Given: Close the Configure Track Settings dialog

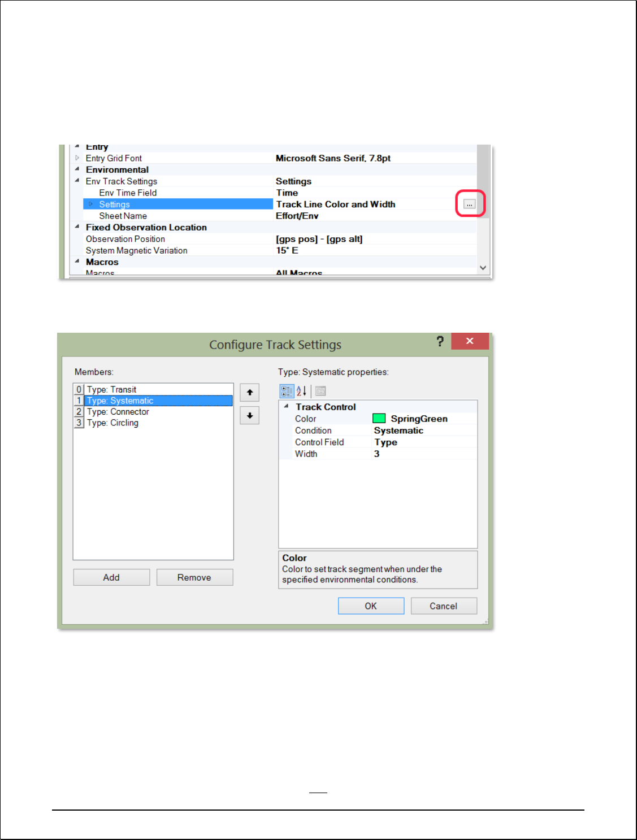Looking at the screenshot, I should point(470,341).
